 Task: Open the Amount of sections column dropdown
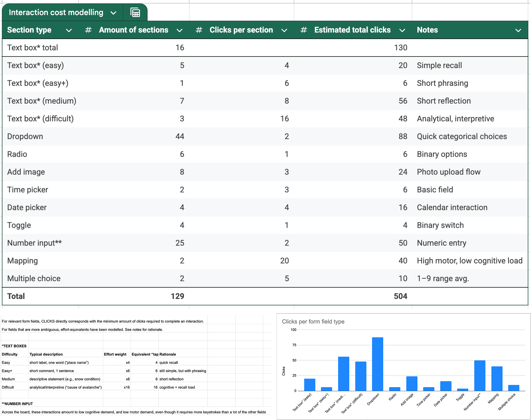pos(180,30)
